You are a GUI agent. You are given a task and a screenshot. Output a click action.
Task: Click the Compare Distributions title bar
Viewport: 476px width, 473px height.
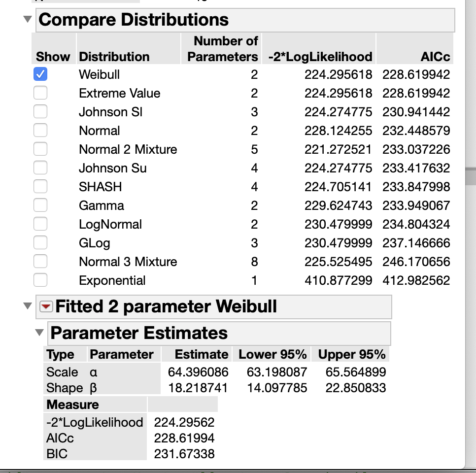(133, 20)
